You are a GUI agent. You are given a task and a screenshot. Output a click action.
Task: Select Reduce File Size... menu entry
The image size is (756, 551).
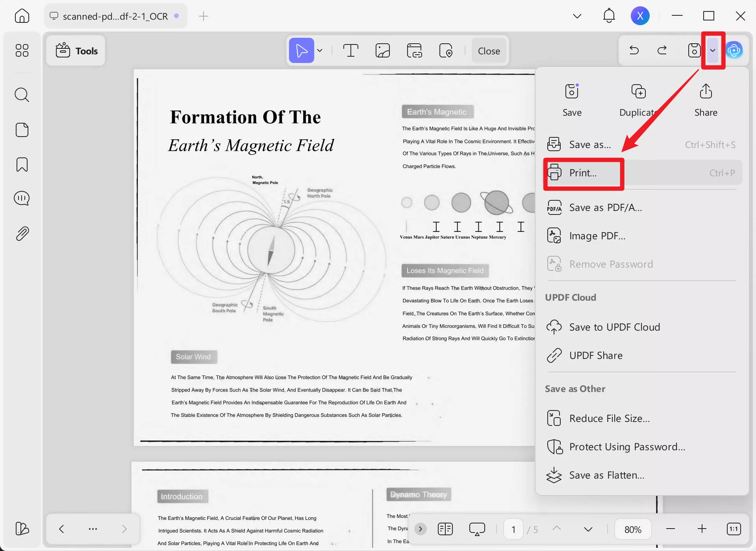(609, 418)
